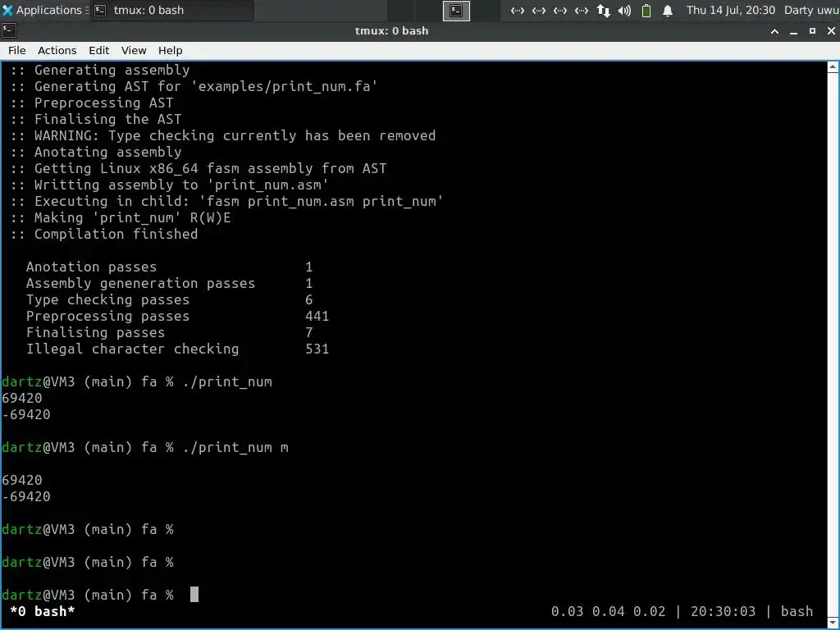Open the volume speaker control
This screenshot has width=840, height=630.
[x=624, y=11]
